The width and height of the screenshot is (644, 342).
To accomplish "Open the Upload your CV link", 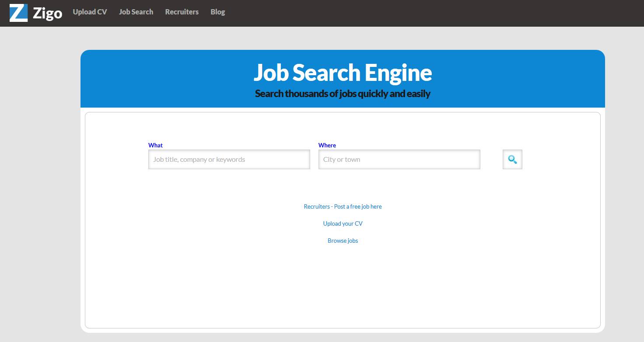I will click(343, 223).
